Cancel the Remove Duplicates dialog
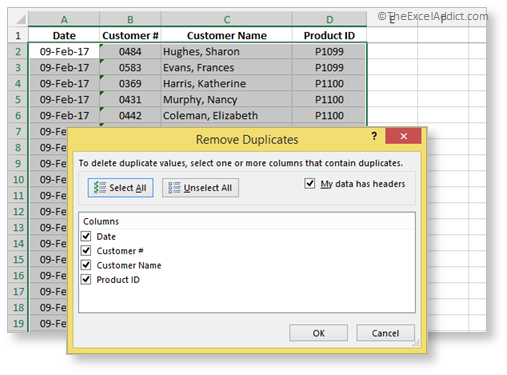The width and height of the screenshot is (507, 375). pos(385,333)
